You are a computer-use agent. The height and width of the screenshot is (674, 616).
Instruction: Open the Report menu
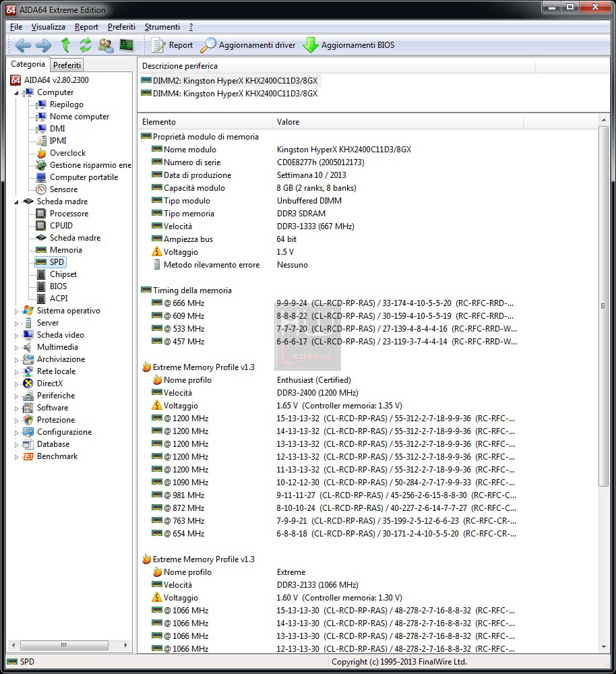[86, 27]
